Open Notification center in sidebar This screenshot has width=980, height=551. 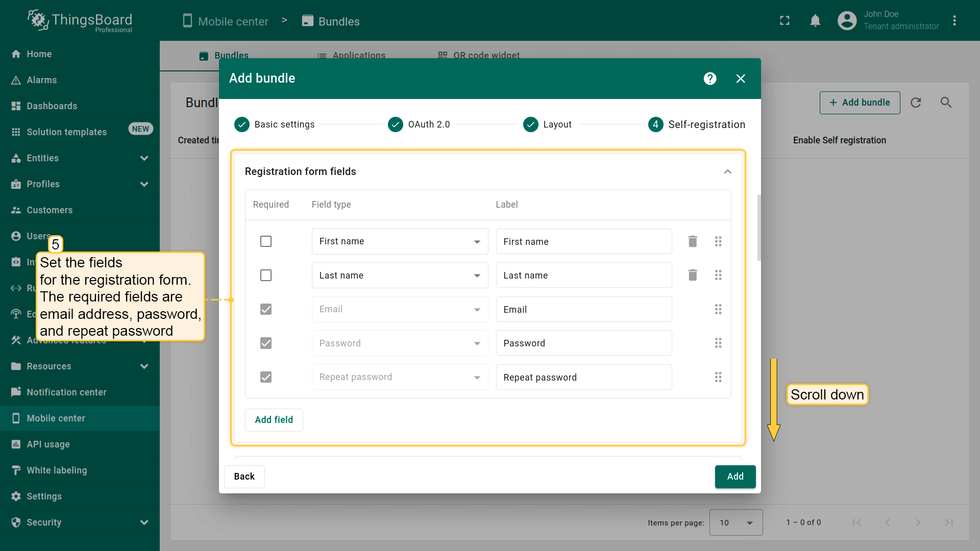66,392
